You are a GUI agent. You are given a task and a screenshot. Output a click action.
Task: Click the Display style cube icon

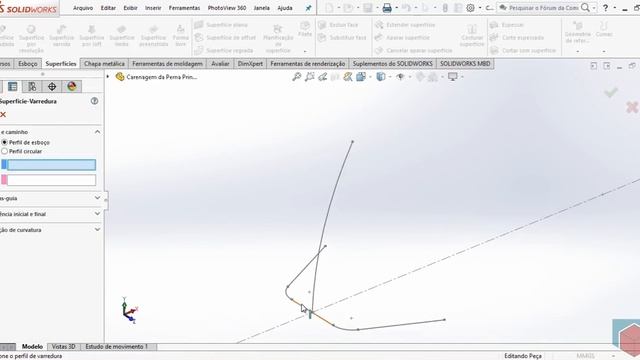(381, 77)
